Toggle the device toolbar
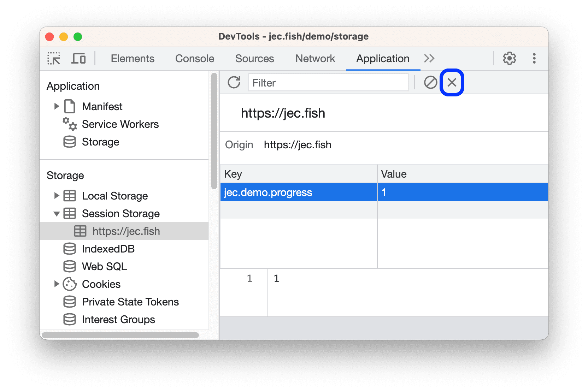This screenshot has width=588, height=392. pyautogui.click(x=79, y=58)
